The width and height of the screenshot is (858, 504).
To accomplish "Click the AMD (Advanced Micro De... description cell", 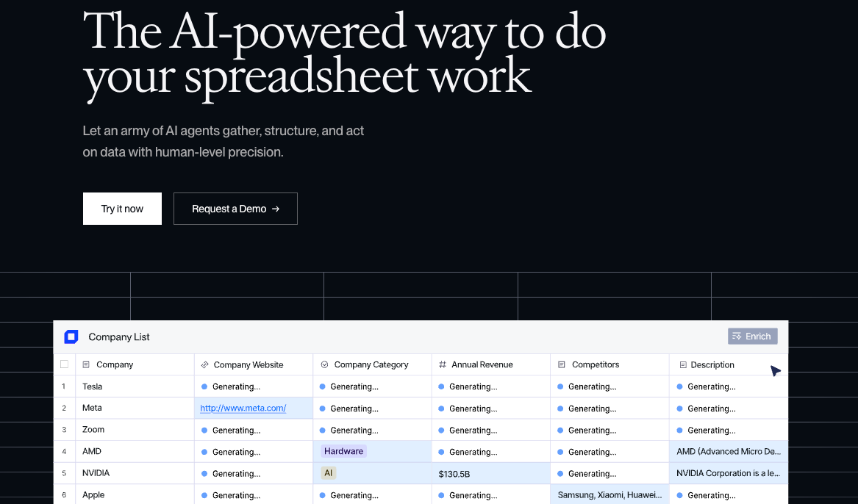I will tap(729, 452).
